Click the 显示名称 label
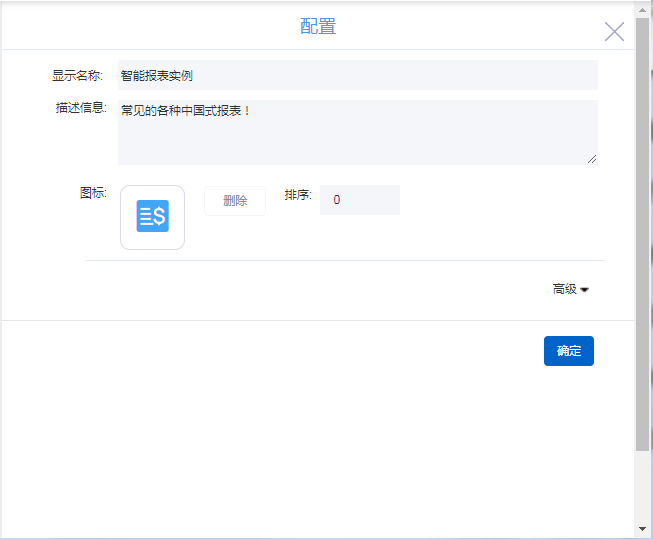Screen dimensions: 653x539 coord(77,76)
